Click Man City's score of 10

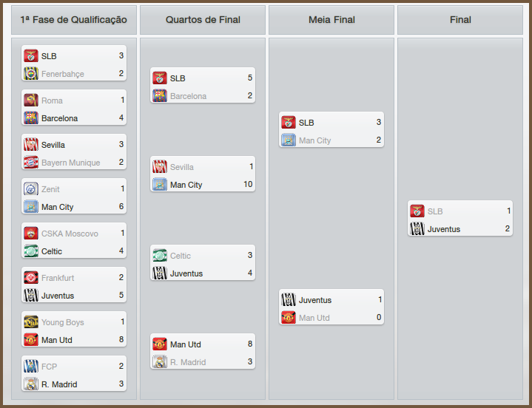tap(248, 185)
